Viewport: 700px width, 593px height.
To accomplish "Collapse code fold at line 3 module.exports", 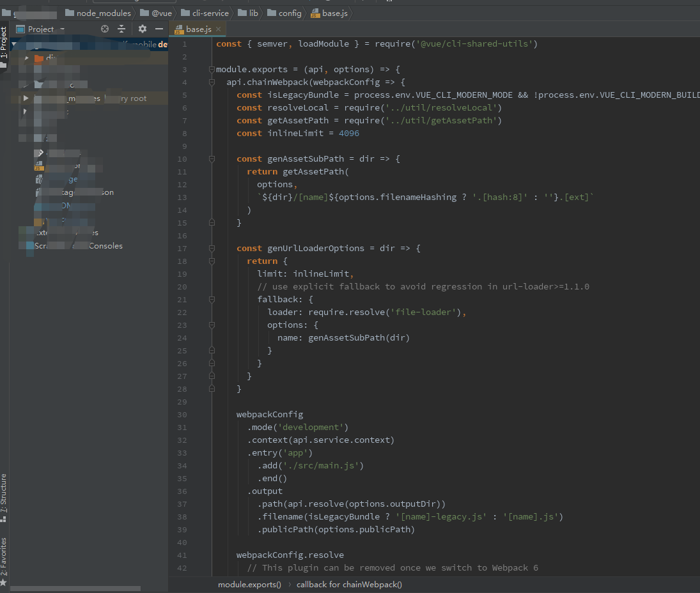I will click(212, 70).
